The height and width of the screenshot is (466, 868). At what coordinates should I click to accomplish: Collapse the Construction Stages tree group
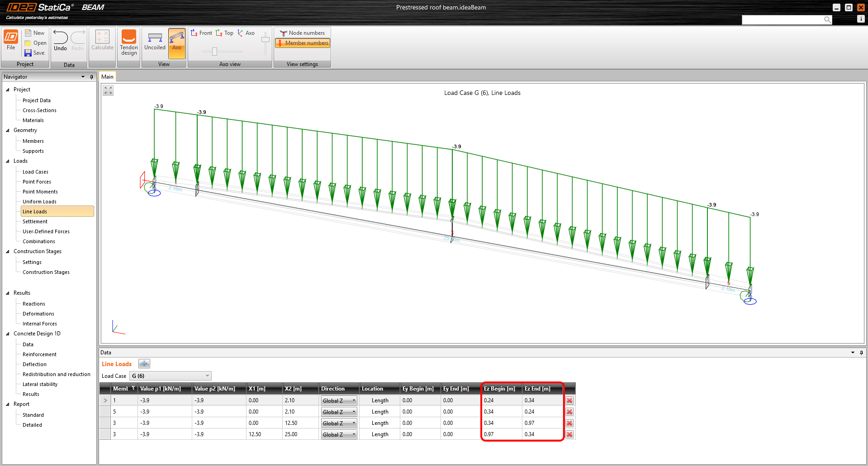[8, 252]
